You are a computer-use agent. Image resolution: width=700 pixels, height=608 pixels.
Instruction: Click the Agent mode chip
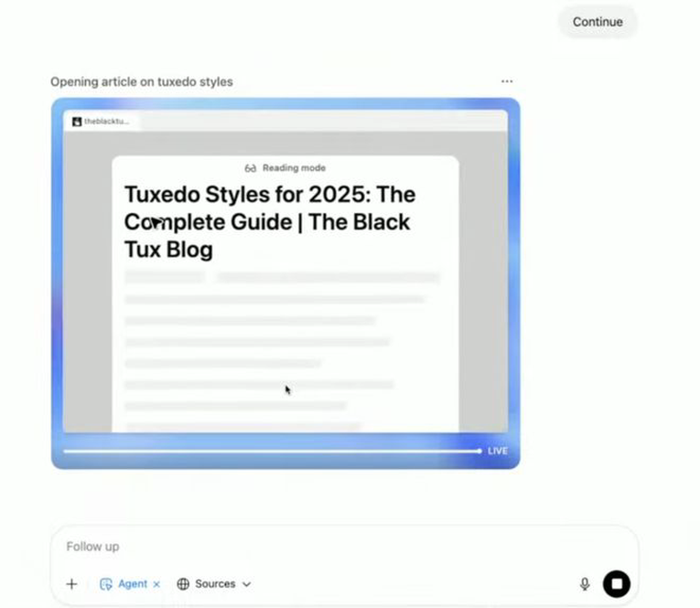[129, 584]
